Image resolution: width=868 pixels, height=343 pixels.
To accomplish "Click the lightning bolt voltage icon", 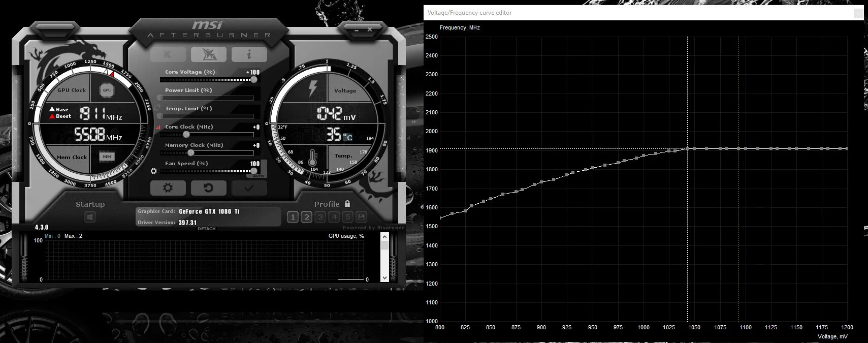I will [x=313, y=88].
